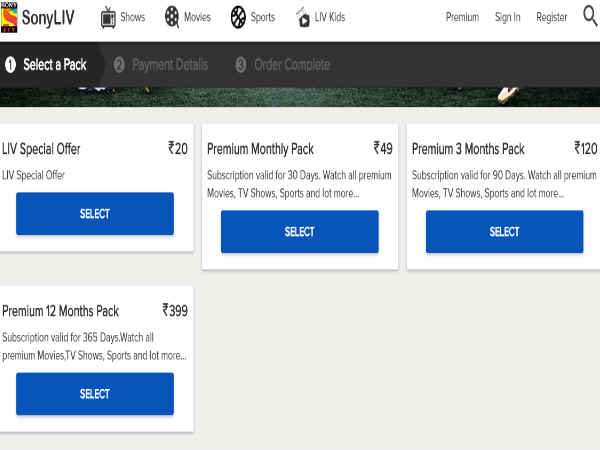Open the Register link
This screenshot has height=450, width=600.
click(x=551, y=17)
